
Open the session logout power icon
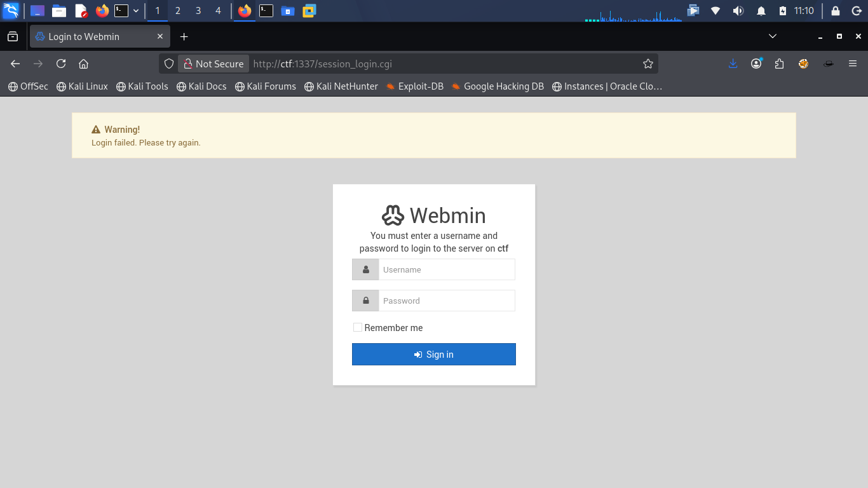pyautogui.click(x=855, y=11)
